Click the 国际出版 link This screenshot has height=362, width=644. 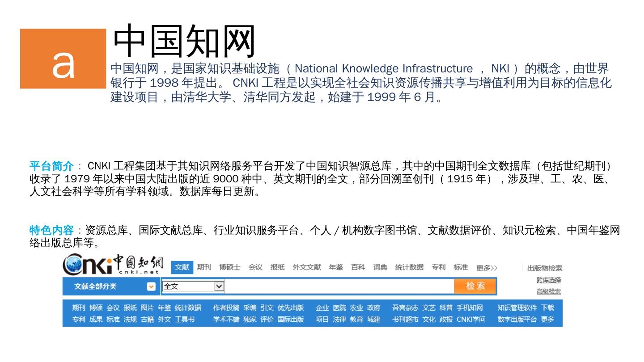291,320
